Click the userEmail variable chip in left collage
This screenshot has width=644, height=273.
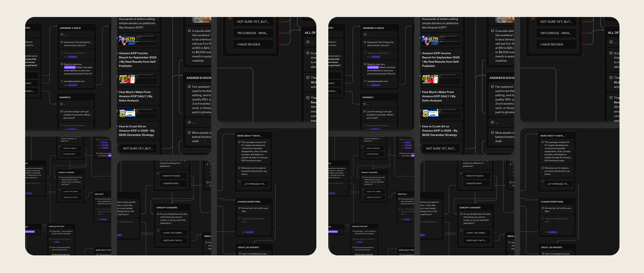72,85
